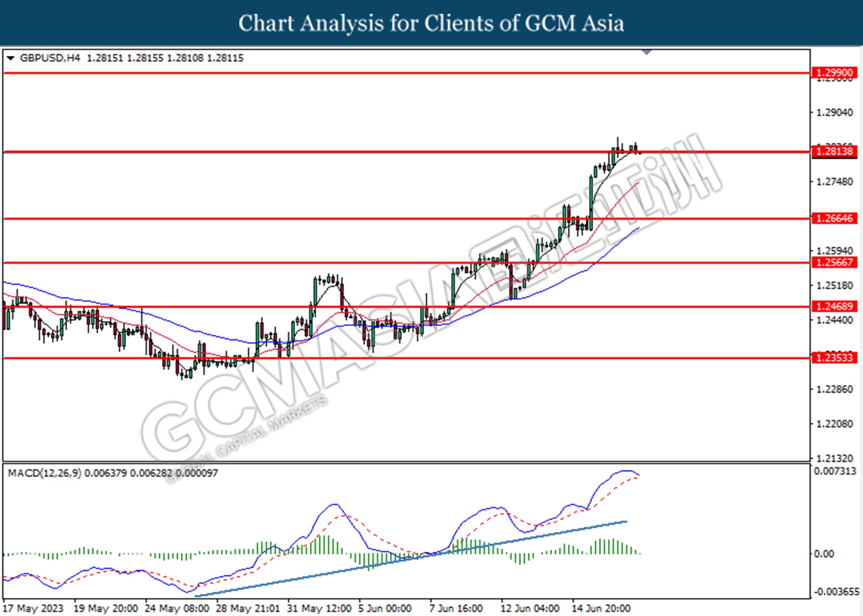Click the 1.22080 price axis value

pyautogui.click(x=835, y=424)
